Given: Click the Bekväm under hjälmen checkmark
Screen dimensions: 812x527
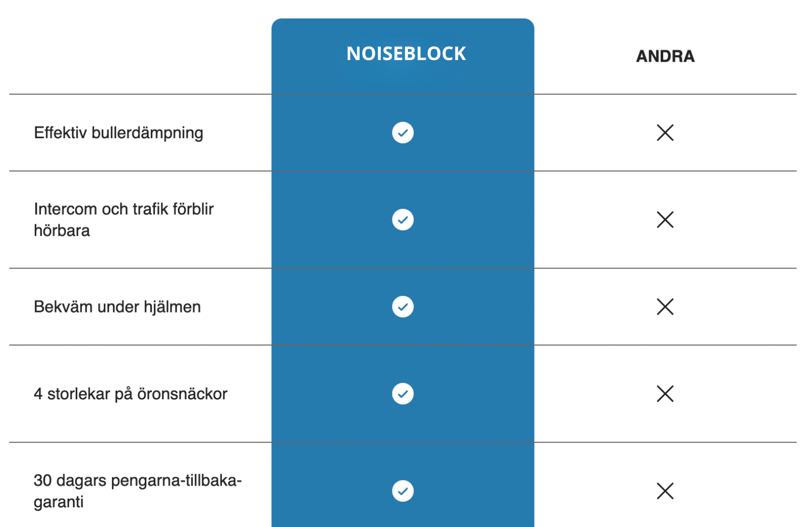Looking at the screenshot, I should pos(402,307).
